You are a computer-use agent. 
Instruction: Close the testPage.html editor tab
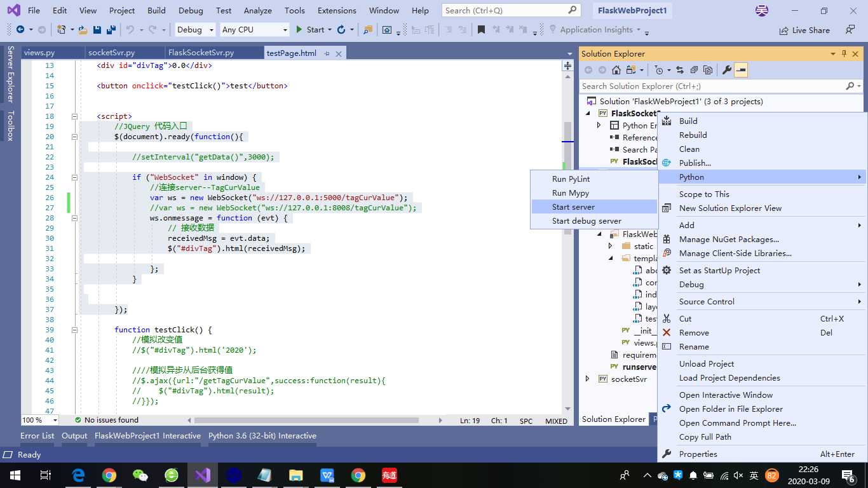(339, 53)
